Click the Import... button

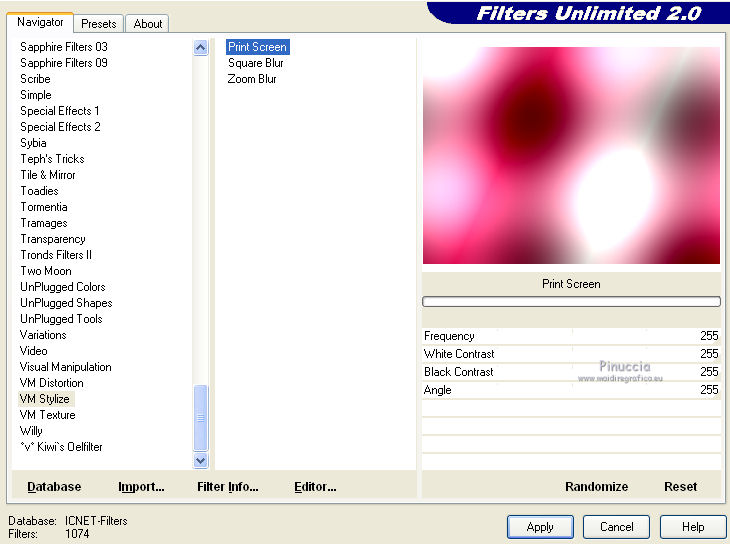tap(141, 487)
